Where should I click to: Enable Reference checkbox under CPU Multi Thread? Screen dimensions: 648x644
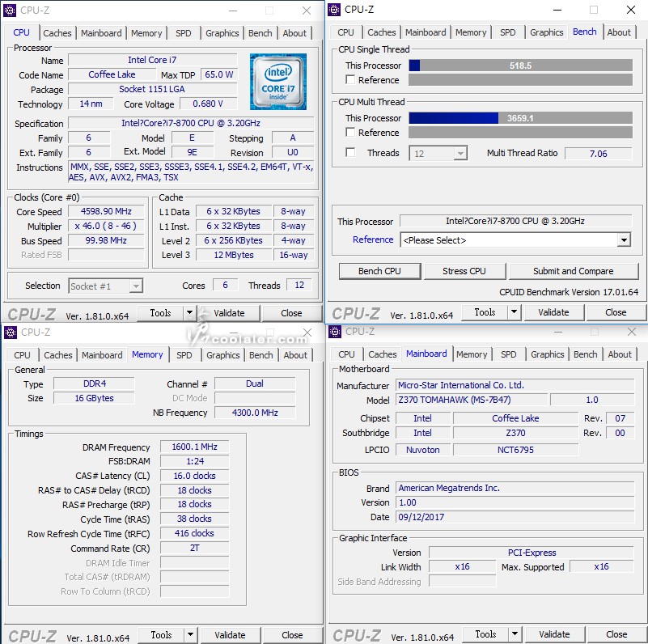[350, 132]
